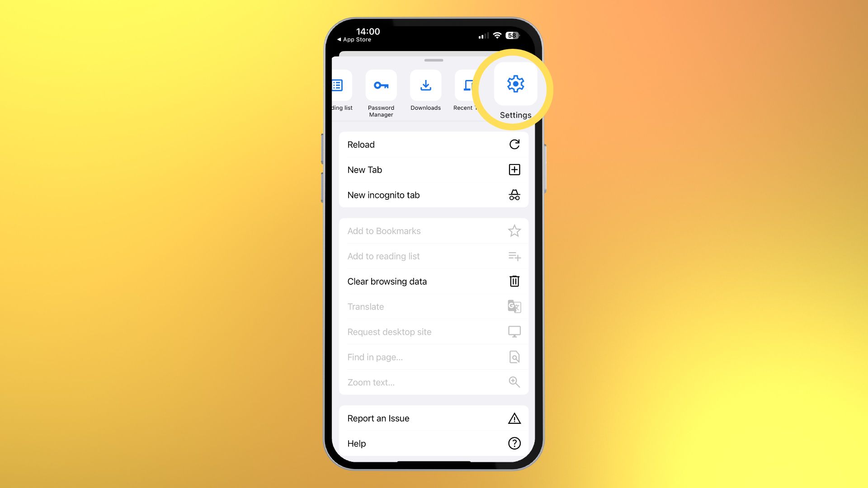Toggle Add to Bookmarks visibility
This screenshot has height=488, width=868.
(434, 231)
